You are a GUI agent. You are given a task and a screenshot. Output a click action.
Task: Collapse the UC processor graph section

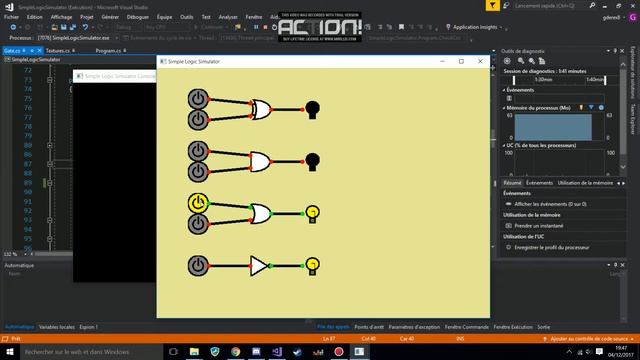click(x=504, y=145)
